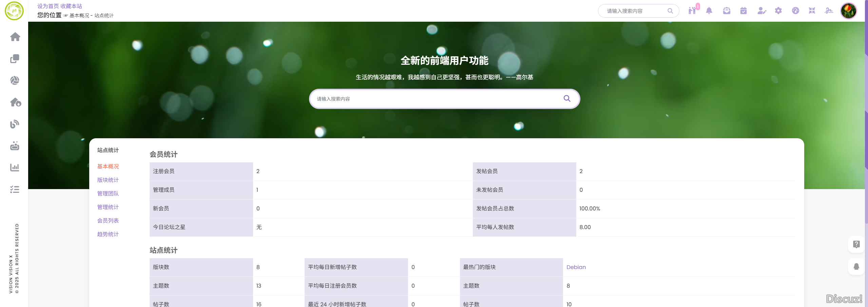Click the home icon in left sidebar
Image resolution: width=868 pixels, height=307 pixels.
[x=15, y=37]
